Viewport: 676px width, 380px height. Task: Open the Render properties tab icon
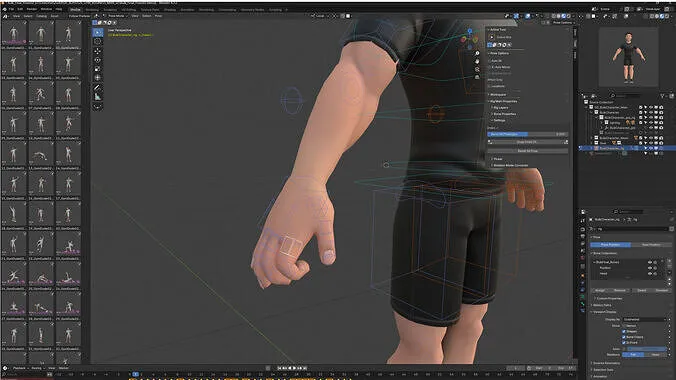[x=583, y=229]
